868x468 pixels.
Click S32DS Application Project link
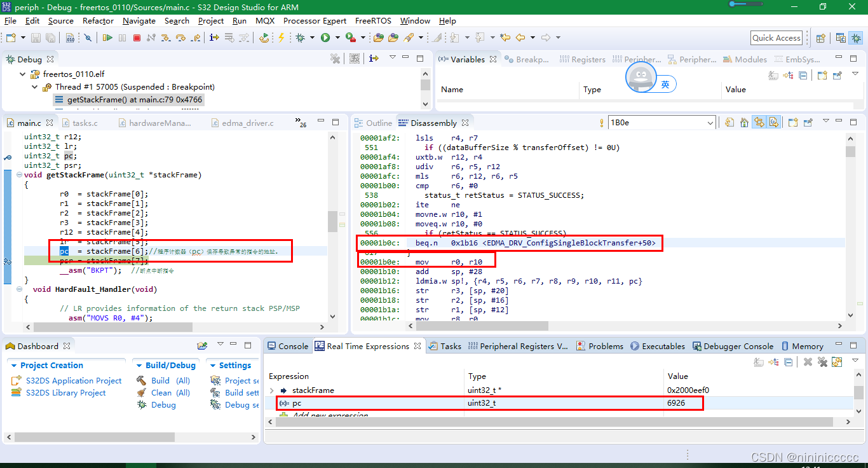pyautogui.click(x=74, y=380)
